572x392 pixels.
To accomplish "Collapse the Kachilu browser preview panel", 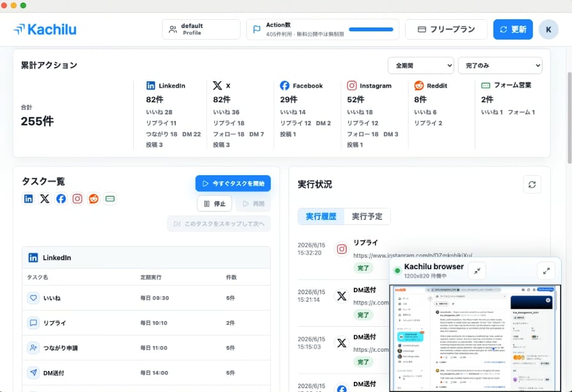I will point(477,271).
